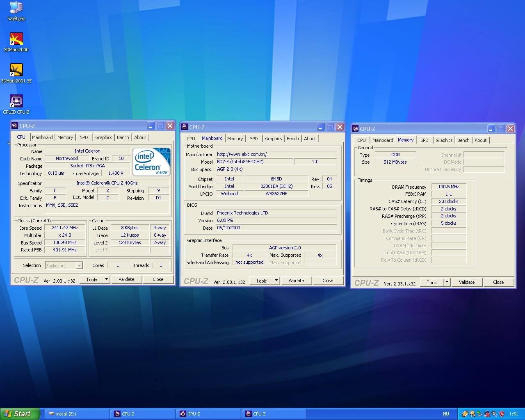The height and width of the screenshot is (420, 525).
Task: Click the Core Speed value 2411.47 MHz
Action: point(65,228)
